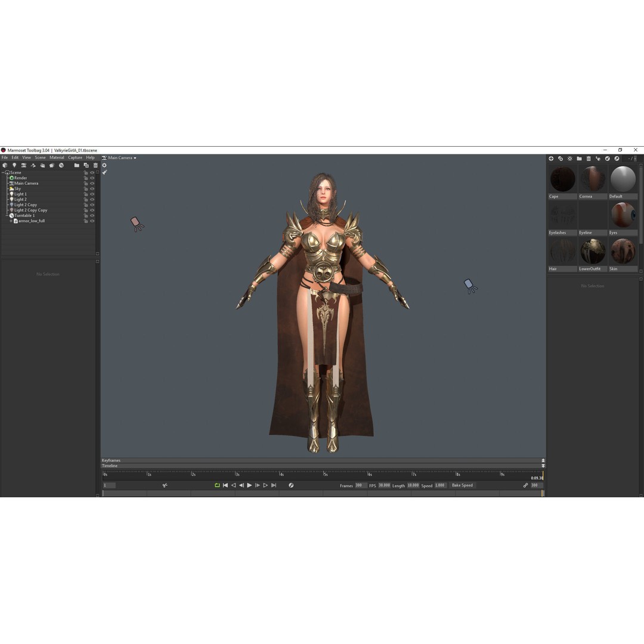Play the animation timeline
The image size is (644, 644).
(249, 485)
